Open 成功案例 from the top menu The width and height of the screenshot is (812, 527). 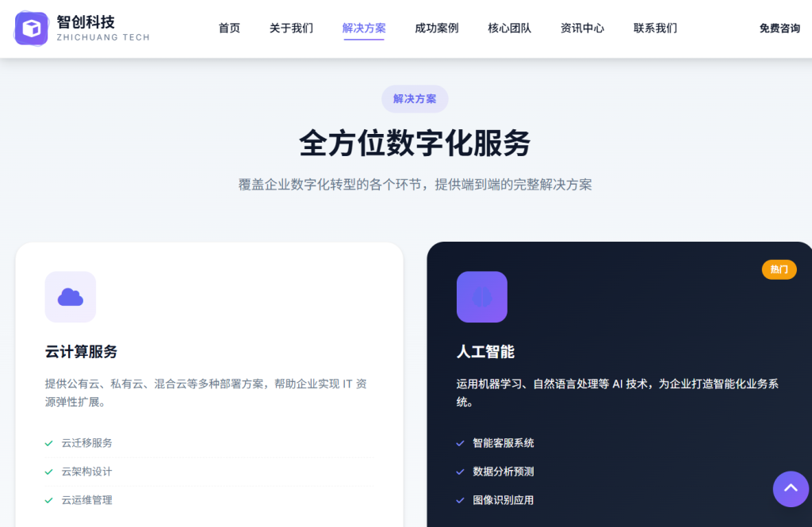436,29
